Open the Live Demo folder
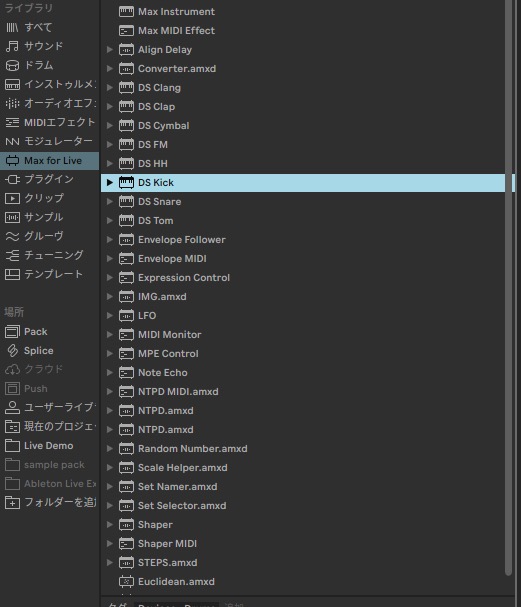 pyautogui.click(x=50, y=446)
